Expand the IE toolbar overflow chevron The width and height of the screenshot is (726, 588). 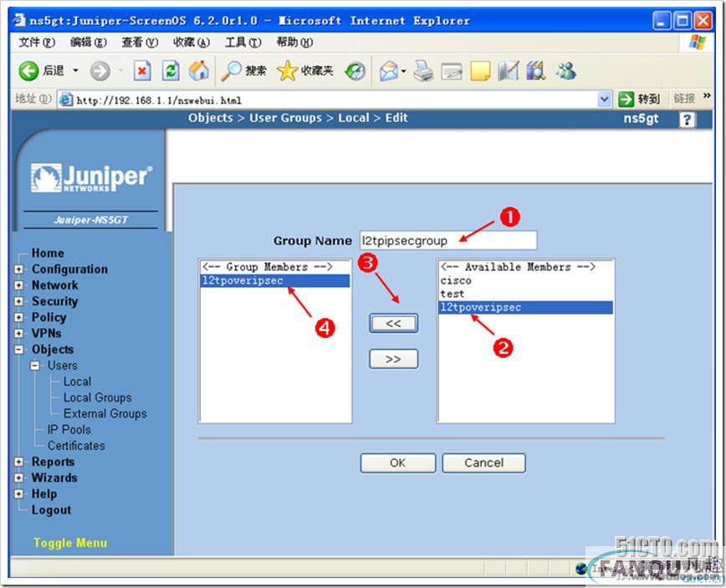coord(707,95)
